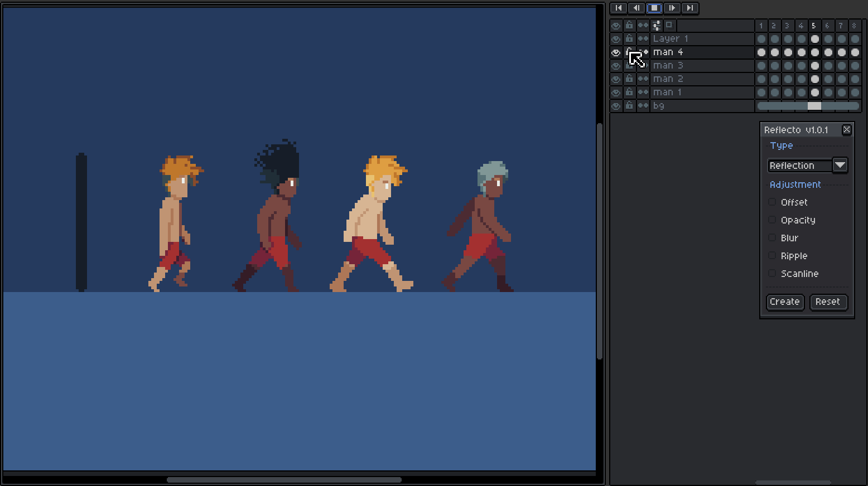The image size is (868, 486).
Task: Go to frame 2 header
Action: (x=774, y=26)
